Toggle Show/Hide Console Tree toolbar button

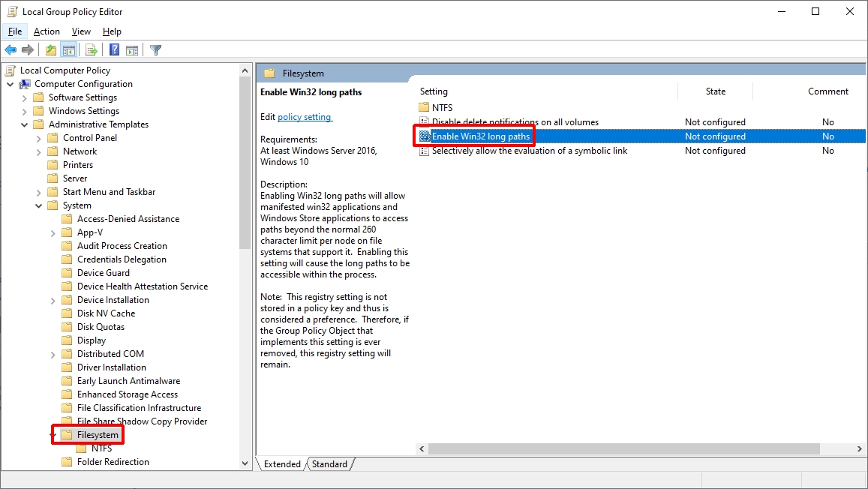[x=68, y=50]
